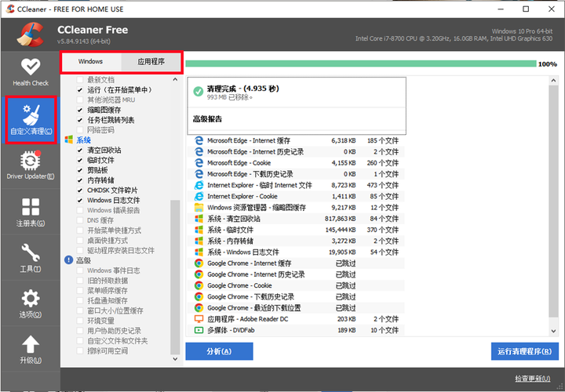This screenshot has width=565, height=392.
Task: Uncheck the 清空回收站 checkbox
Action: click(80, 150)
